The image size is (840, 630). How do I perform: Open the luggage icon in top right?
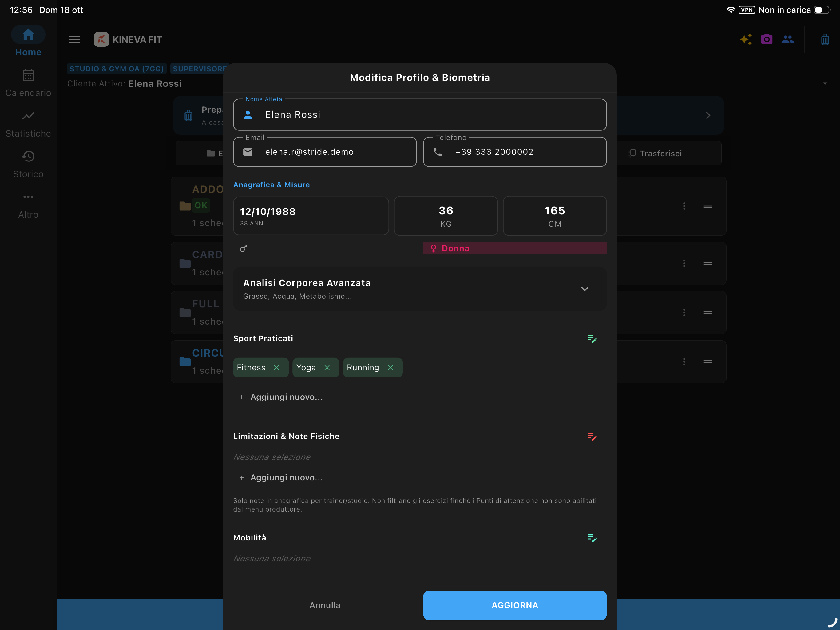[x=825, y=39]
